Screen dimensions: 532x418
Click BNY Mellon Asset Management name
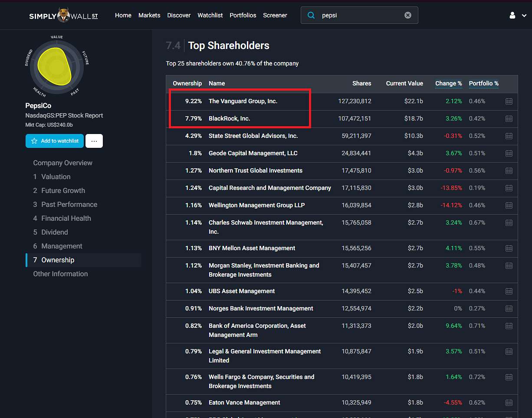tap(252, 248)
